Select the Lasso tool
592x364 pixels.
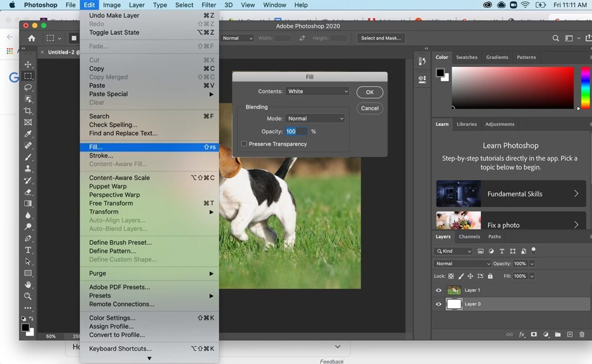[x=28, y=87]
